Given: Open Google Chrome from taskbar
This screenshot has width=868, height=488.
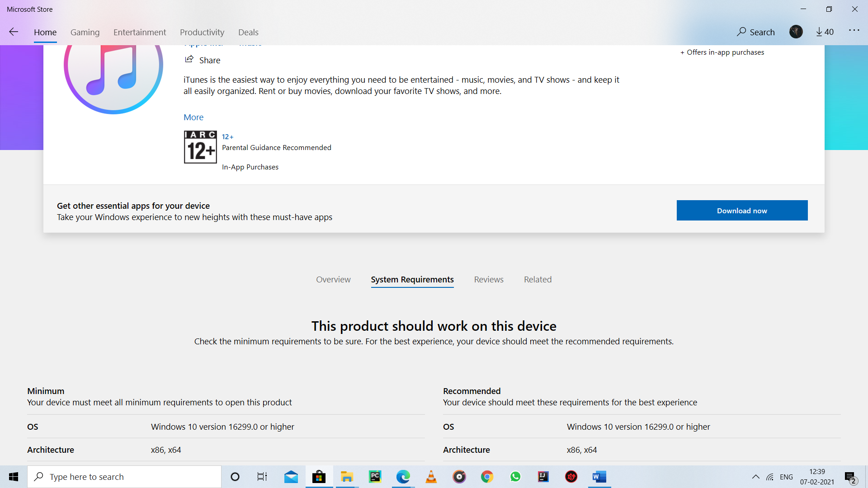Looking at the screenshot, I should click(487, 477).
